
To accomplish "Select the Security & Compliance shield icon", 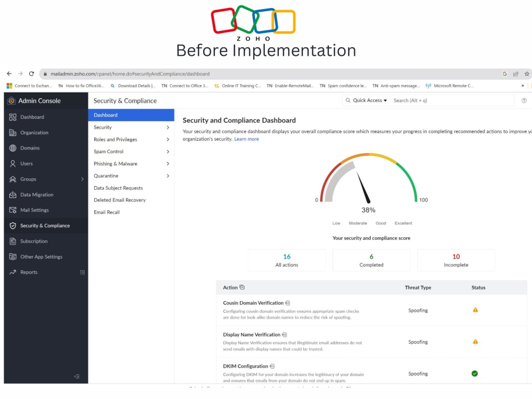I will [12, 226].
